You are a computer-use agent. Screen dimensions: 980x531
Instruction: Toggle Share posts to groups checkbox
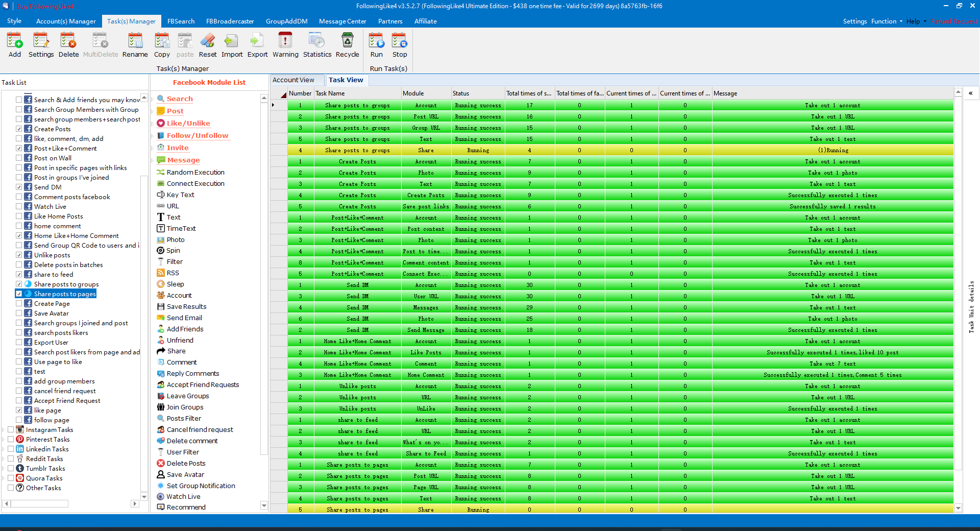pyautogui.click(x=19, y=284)
